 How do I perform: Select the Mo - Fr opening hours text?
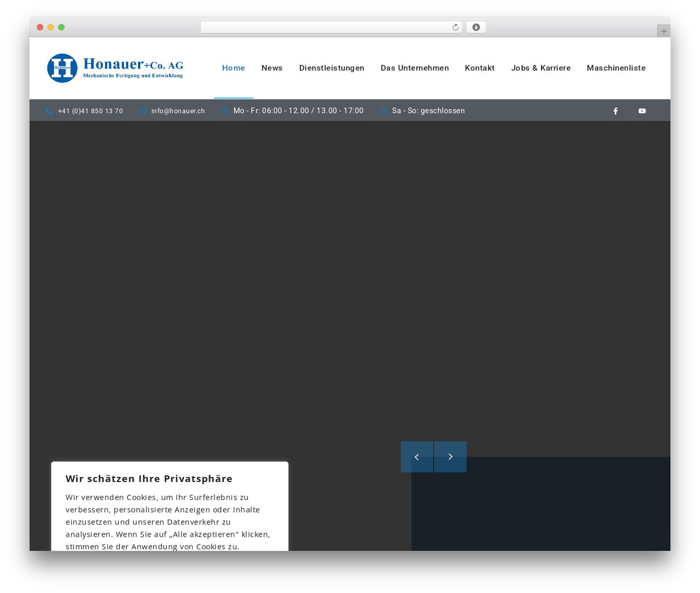[299, 111]
